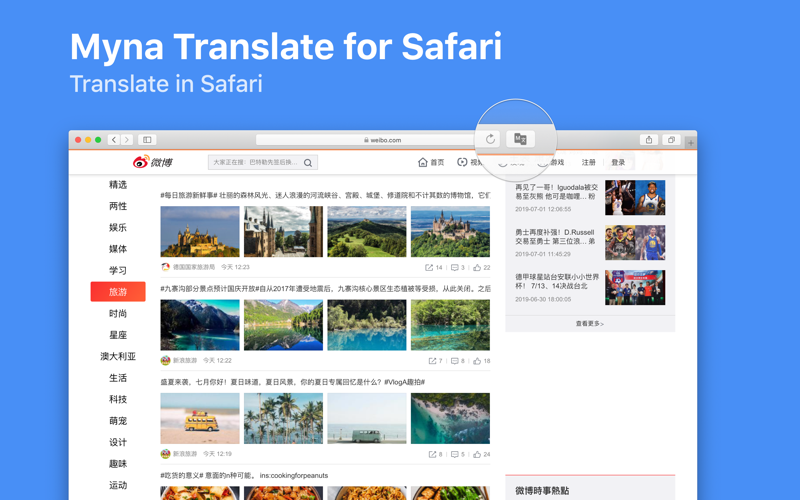Click the #吃货的意义# post text

coord(244,475)
